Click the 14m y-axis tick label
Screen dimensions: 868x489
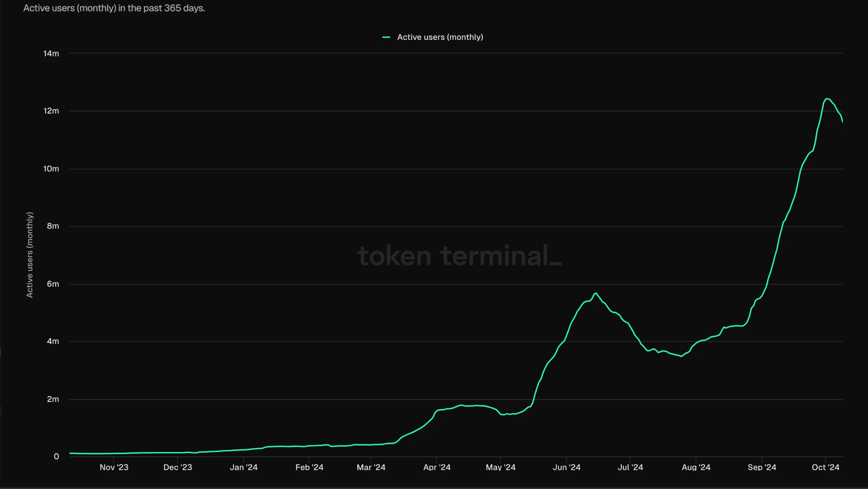51,53
